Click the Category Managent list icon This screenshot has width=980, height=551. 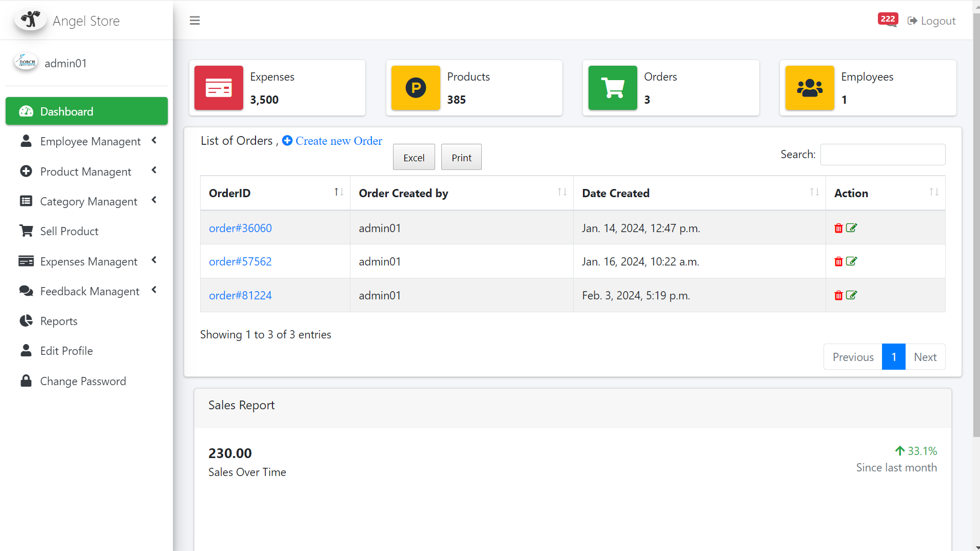pos(26,201)
